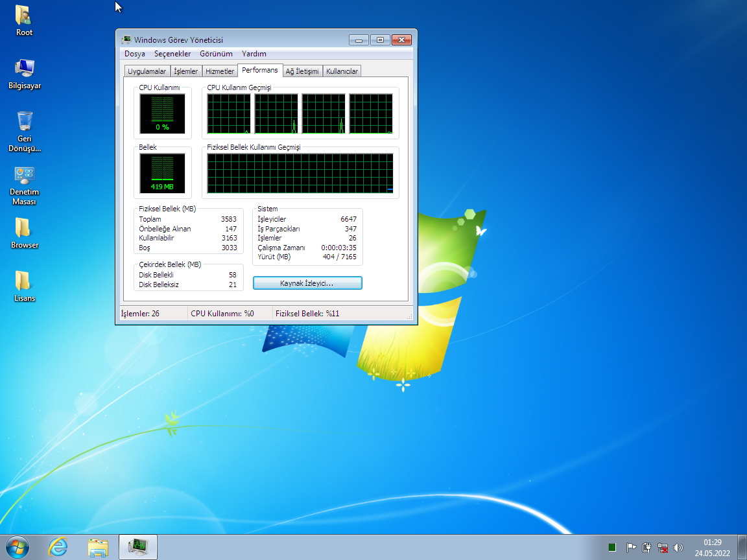This screenshot has height=560, width=747.
Task: Open the Seçenekler menu
Action: click(172, 54)
